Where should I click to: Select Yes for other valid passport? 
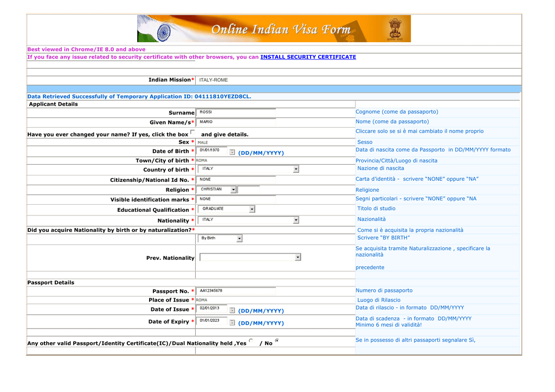point(251,341)
